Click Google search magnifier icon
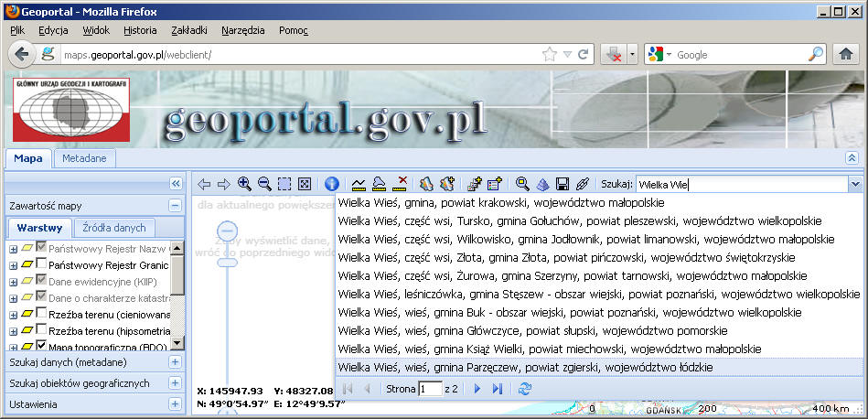Image resolution: width=868 pixels, height=419 pixels. (x=816, y=54)
